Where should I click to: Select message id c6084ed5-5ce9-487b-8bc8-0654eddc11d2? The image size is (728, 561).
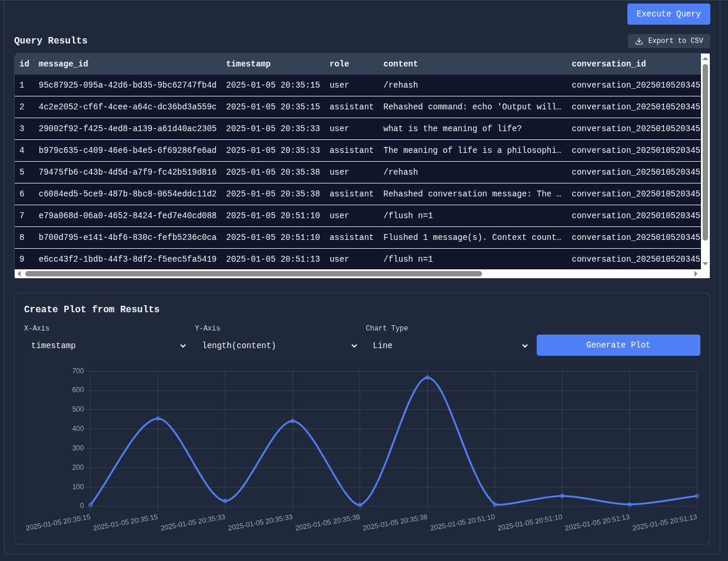pos(128,194)
